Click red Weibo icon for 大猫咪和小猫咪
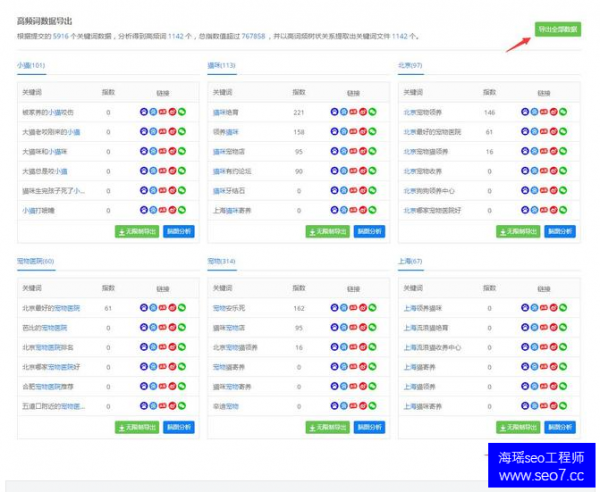Viewport: 600px width, 492px height. (172, 151)
